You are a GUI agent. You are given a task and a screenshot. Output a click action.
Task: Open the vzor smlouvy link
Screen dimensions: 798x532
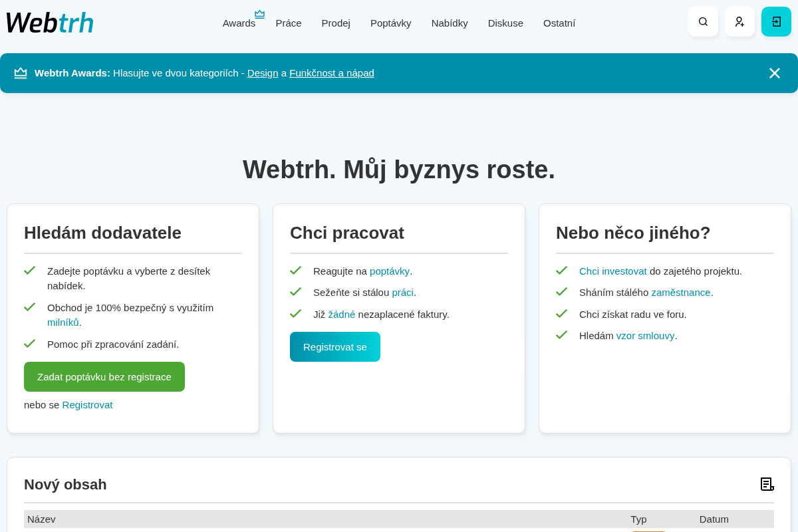click(x=646, y=335)
